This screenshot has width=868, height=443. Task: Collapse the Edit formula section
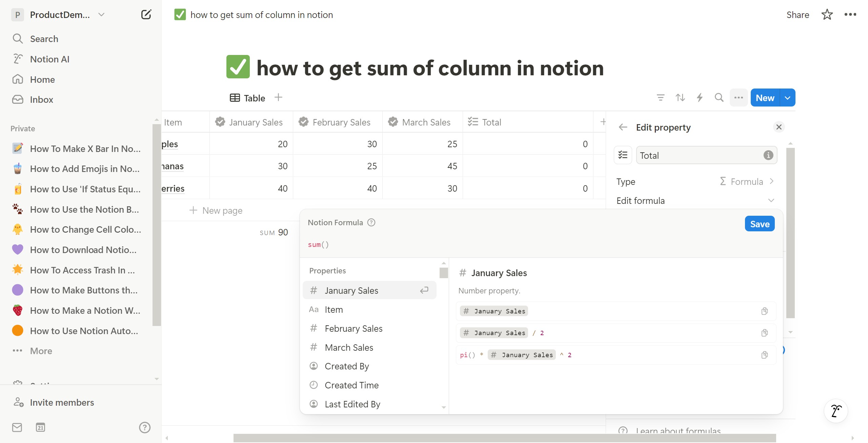point(695,200)
